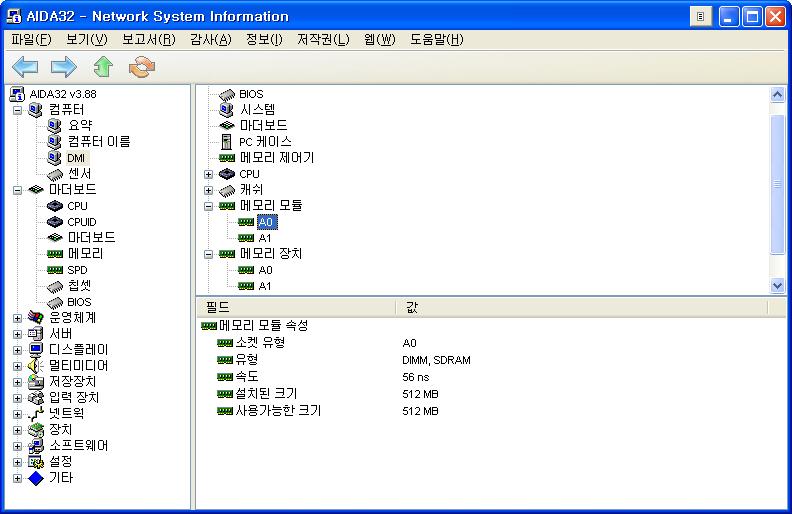This screenshot has width=792, height=514.
Task: Select the SPD tree item
Action: click(77, 270)
